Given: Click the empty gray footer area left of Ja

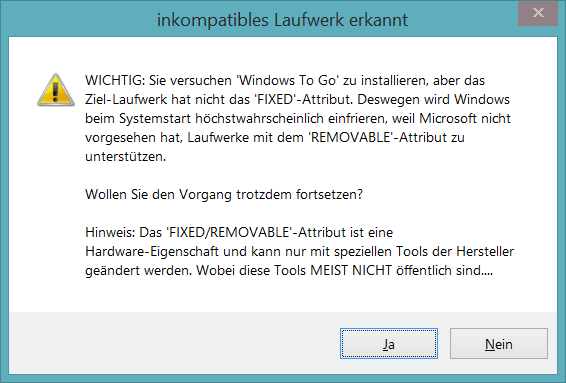Looking at the screenshot, I should click(173, 343).
